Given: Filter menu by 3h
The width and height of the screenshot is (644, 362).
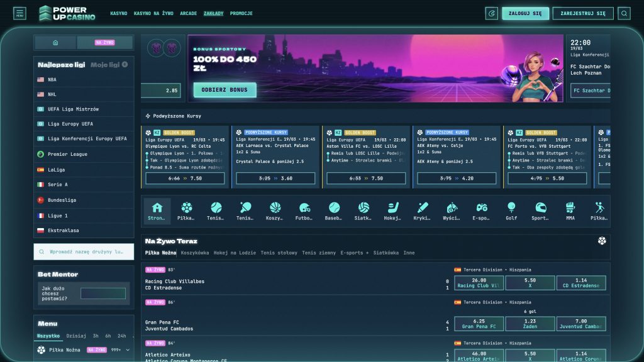Looking at the screenshot, I should (x=96, y=336).
